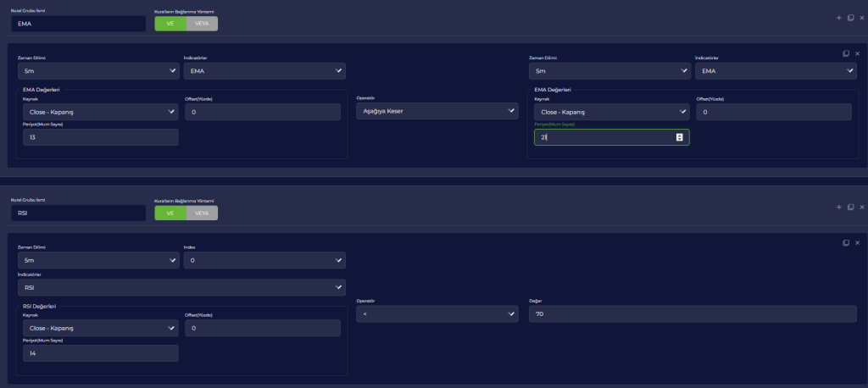The width and height of the screenshot is (868, 388).
Task: Select VE in the EMA group
Action: pos(170,23)
